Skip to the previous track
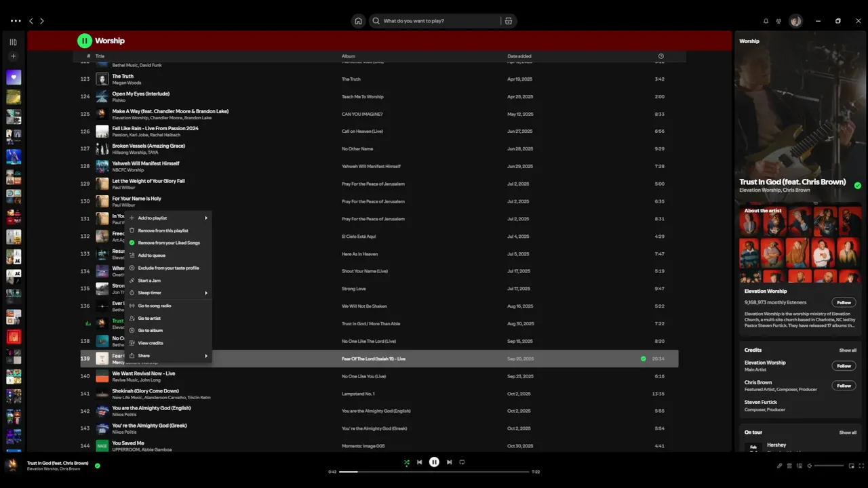The image size is (868, 488). 419,462
